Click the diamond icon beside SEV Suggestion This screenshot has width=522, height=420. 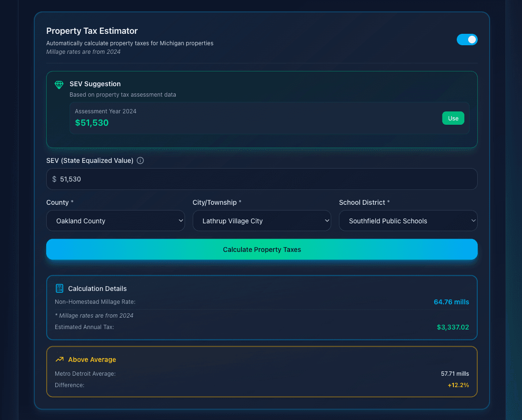pos(59,84)
